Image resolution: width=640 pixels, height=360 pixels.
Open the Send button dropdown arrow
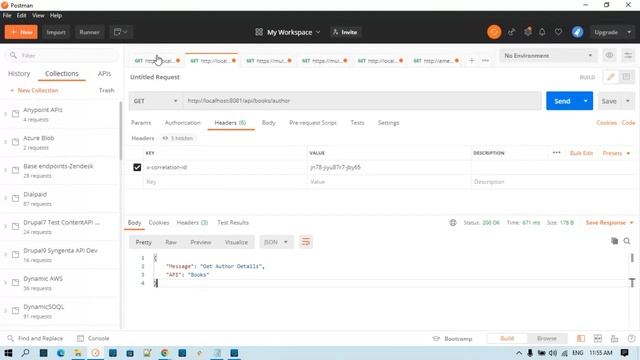(x=585, y=101)
